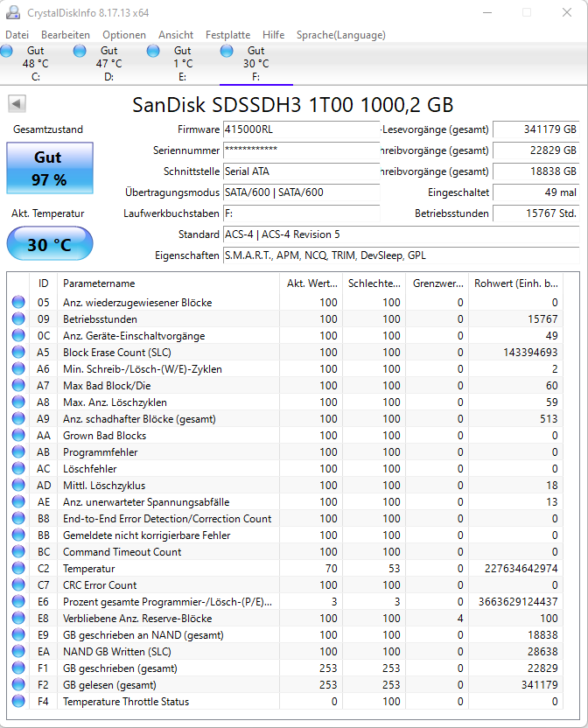Click status orb for attribute B8

click(x=18, y=519)
